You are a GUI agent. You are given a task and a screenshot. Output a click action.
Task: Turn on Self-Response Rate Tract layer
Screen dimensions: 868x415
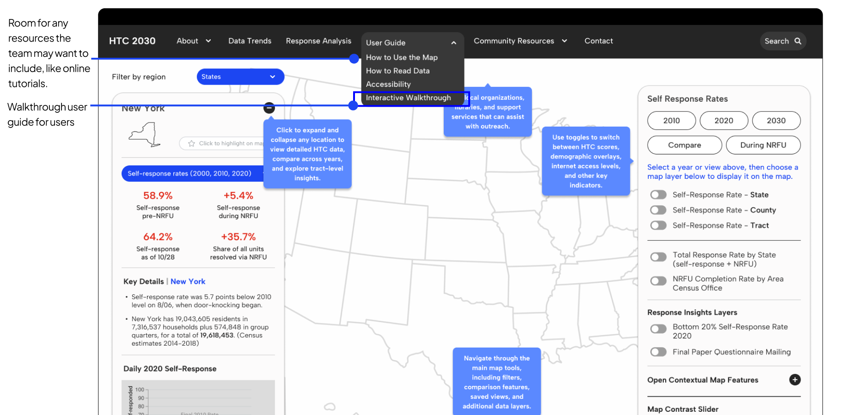658,226
